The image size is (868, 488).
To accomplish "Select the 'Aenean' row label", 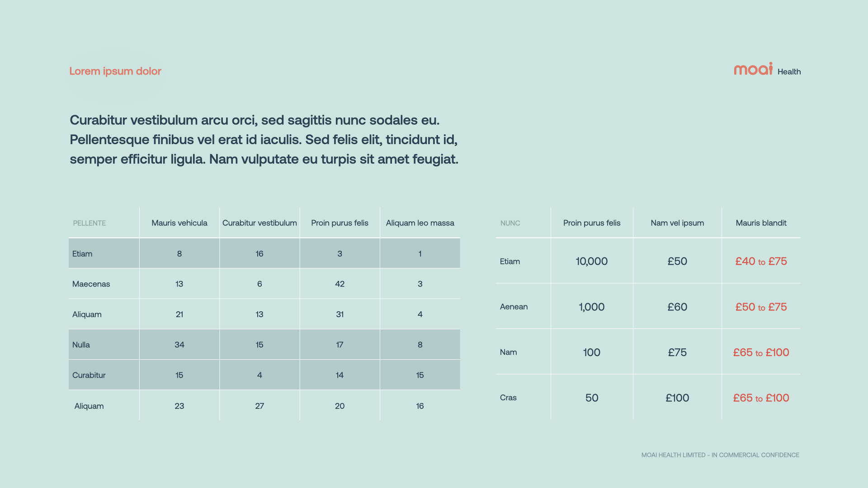I will click(x=514, y=307).
